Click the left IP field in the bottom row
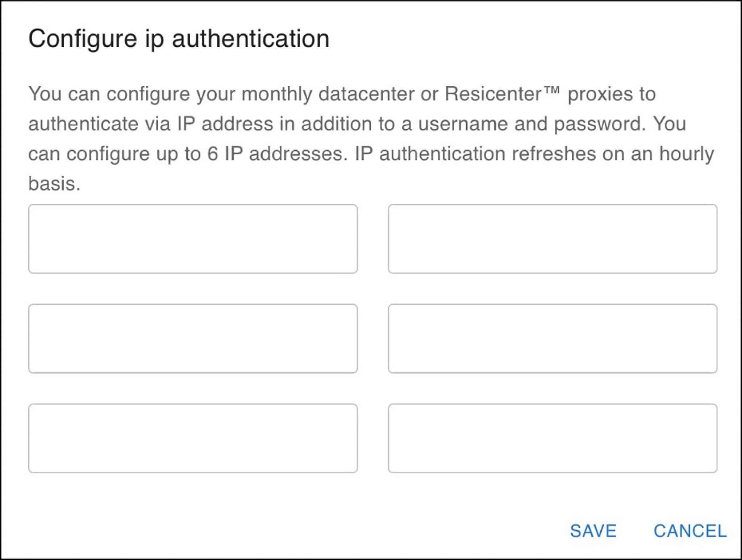This screenshot has height=560, width=742. pyautogui.click(x=193, y=438)
